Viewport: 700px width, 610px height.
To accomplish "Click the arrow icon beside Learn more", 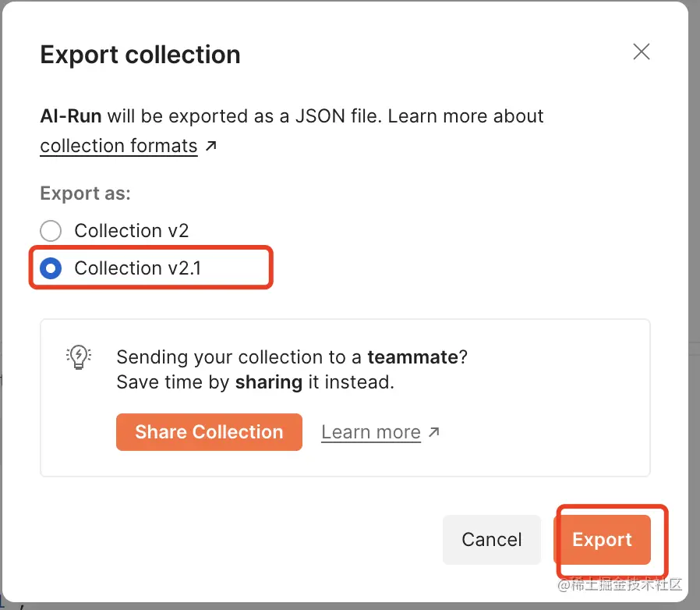I will (x=434, y=431).
